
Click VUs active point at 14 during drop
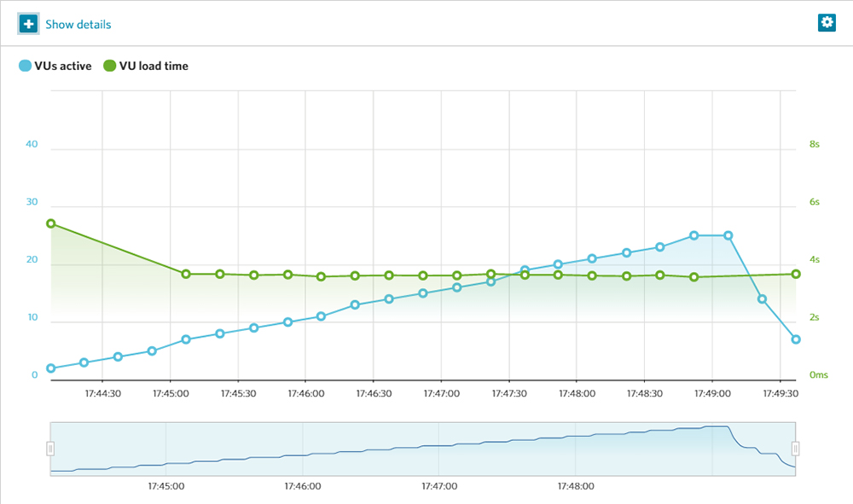(x=762, y=298)
